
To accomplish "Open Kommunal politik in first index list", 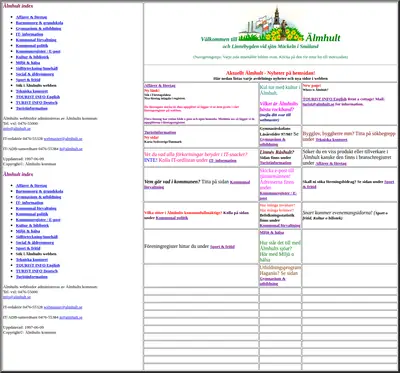I will [32, 45].
